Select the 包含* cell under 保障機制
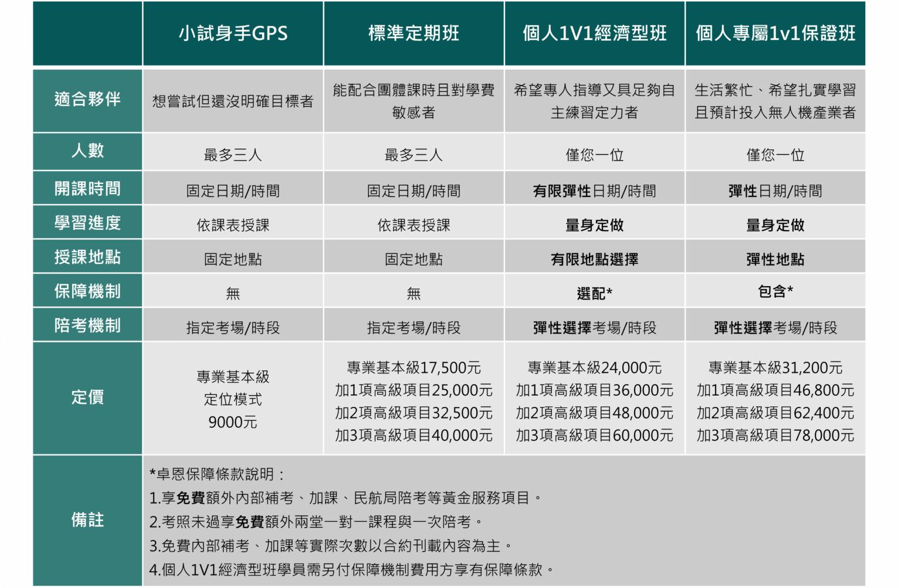Viewport: 901px width, 588px height. tap(775, 291)
